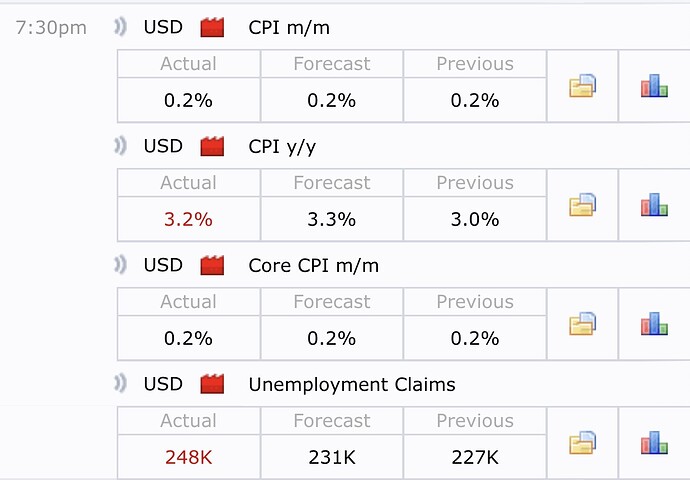
Task: Toggle the sound alert icon for CPI y/y
Action: [121, 147]
